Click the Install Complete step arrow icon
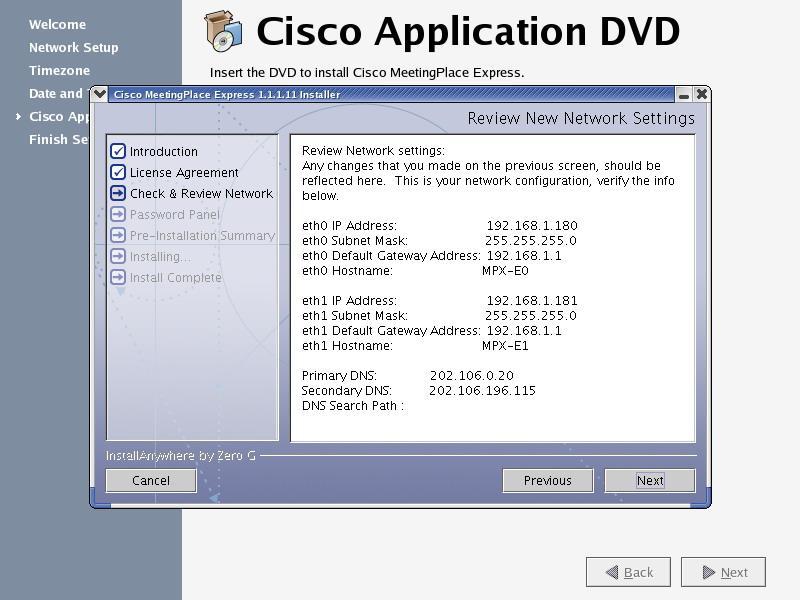This screenshot has height=600, width=800. pyautogui.click(x=118, y=277)
